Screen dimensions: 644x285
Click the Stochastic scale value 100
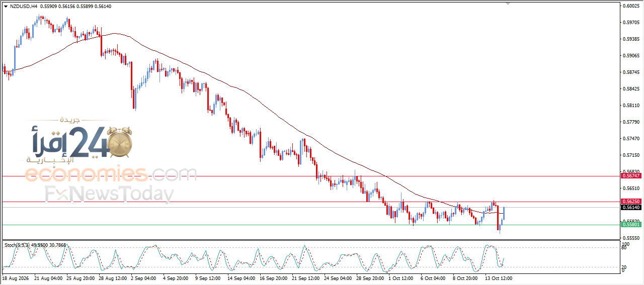626,244
